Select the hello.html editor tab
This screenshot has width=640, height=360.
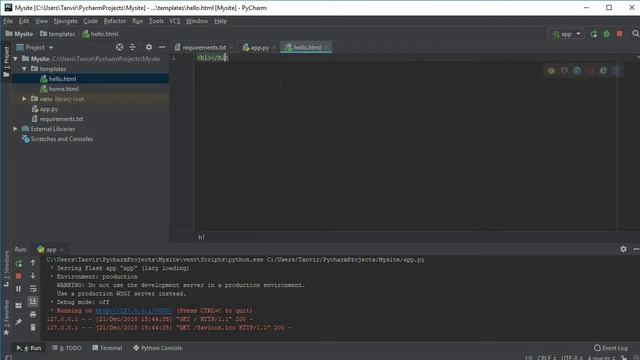(x=307, y=47)
